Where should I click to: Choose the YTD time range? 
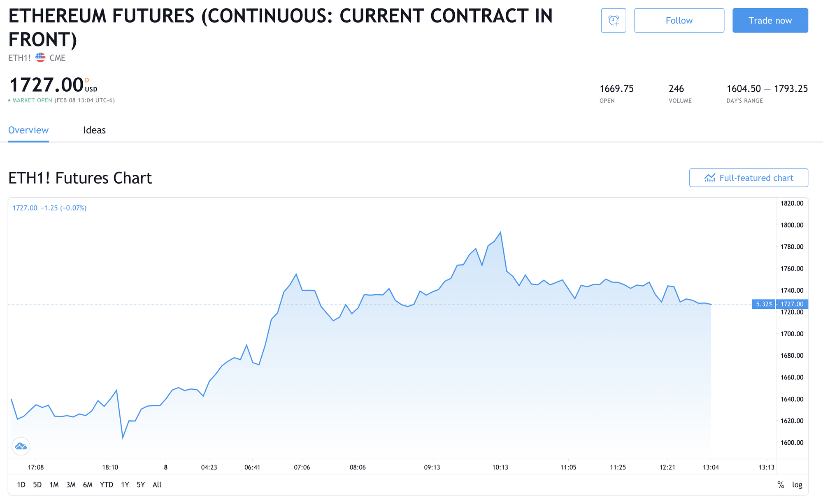106,485
